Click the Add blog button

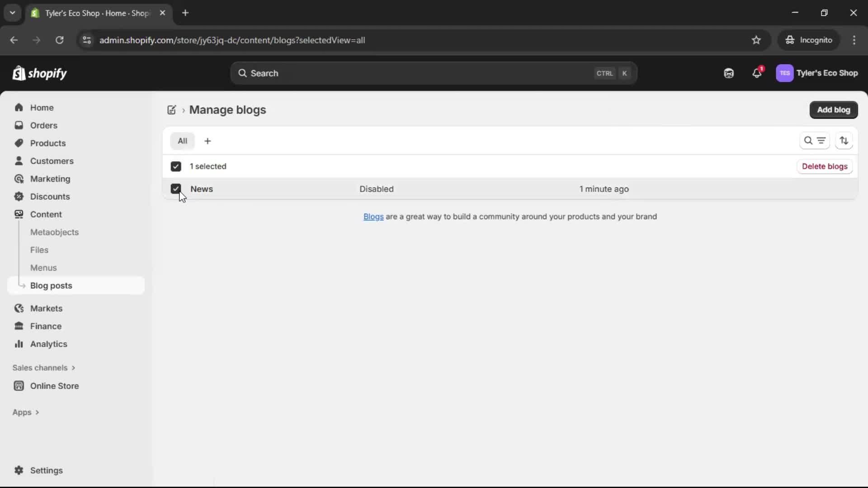pyautogui.click(x=834, y=110)
